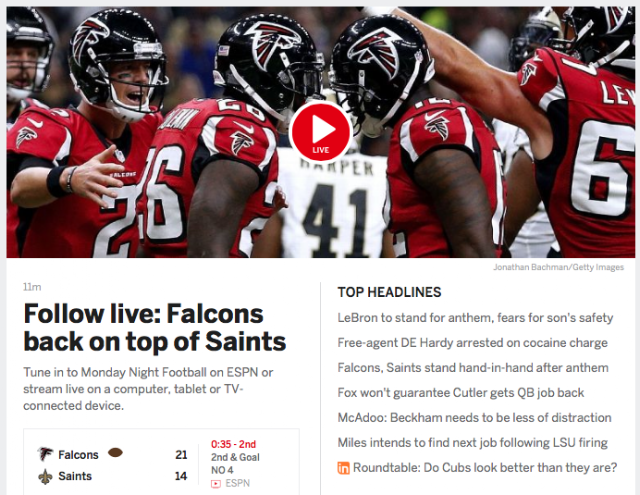The height and width of the screenshot is (495, 640).
Task: Click the orange Insider icon beside Roundtable
Action: (x=343, y=468)
